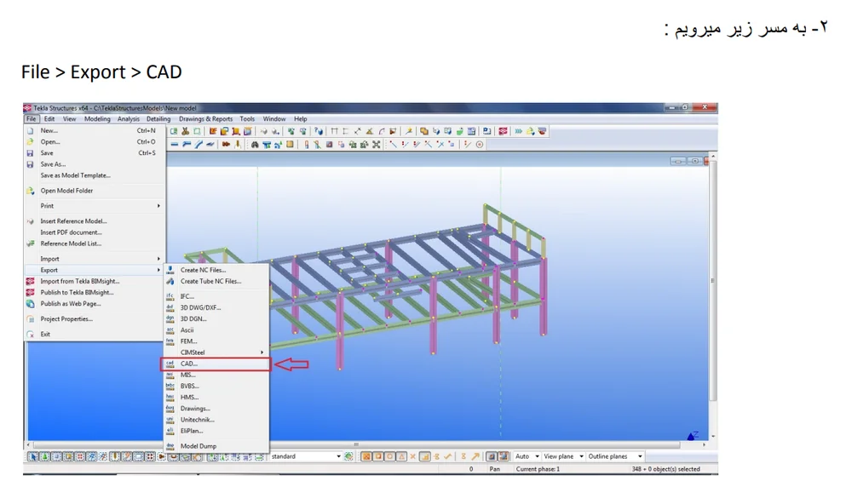Expand the Print submenu
This screenshot has width=852, height=504.
point(95,206)
